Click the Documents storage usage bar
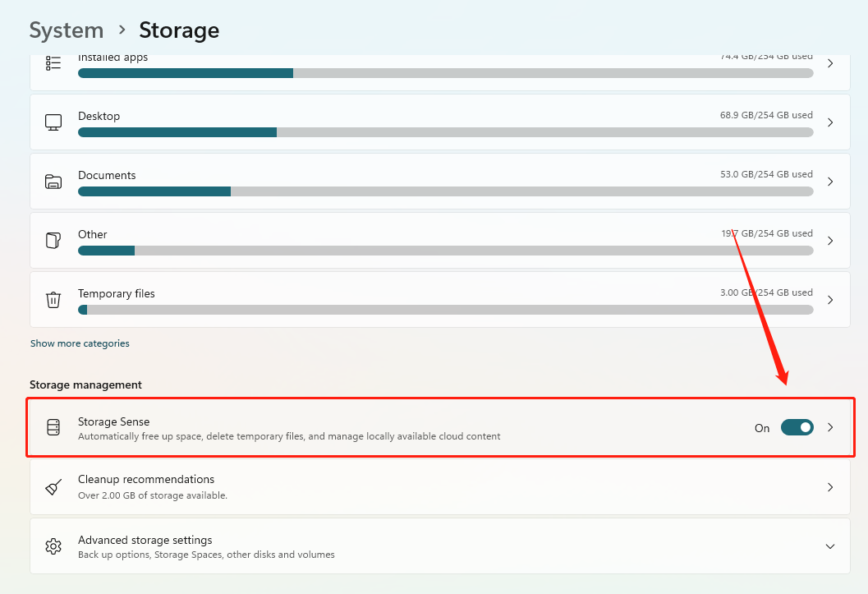Screen dimensions: 868x594 tap(445, 191)
